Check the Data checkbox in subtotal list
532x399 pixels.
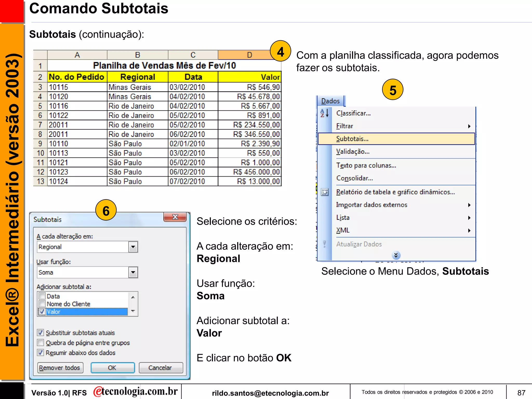(42, 296)
